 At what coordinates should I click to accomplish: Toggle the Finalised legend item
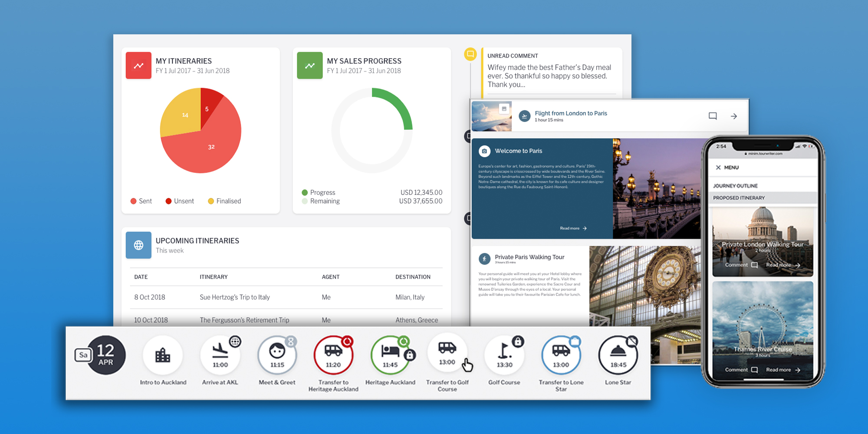point(224,201)
